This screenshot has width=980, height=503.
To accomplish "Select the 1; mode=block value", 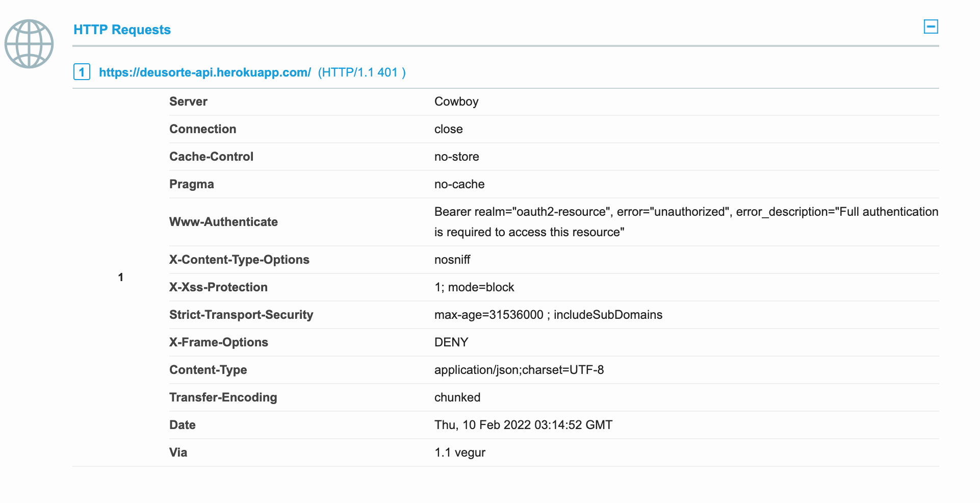I will (x=474, y=287).
